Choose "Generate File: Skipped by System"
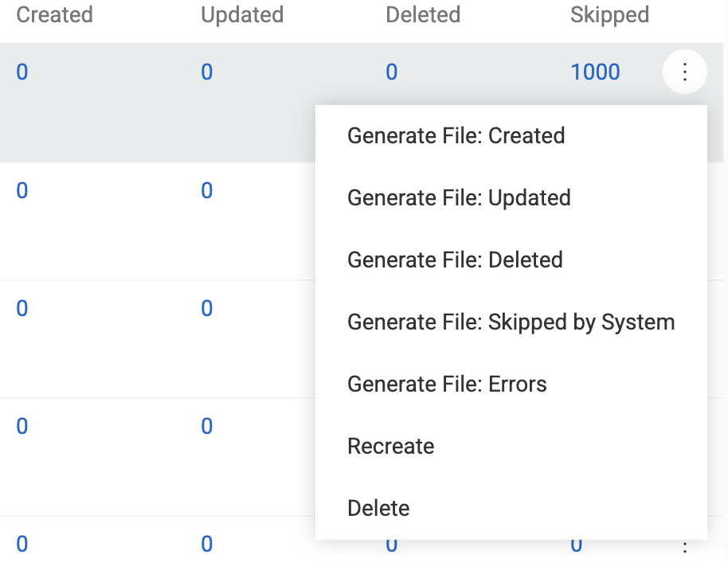 [511, 322]
